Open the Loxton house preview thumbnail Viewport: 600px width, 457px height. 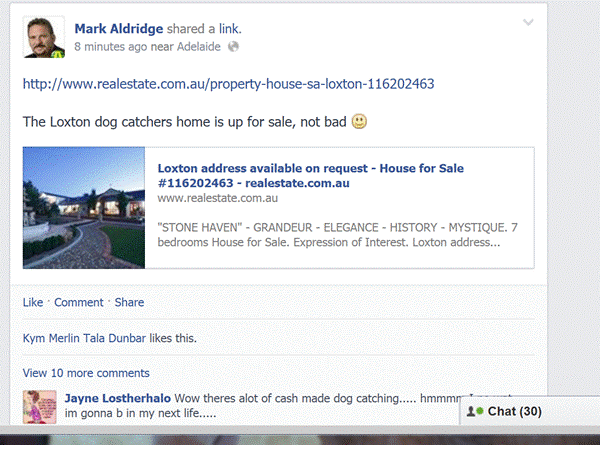pyautogui.click(x=84, y=208)
